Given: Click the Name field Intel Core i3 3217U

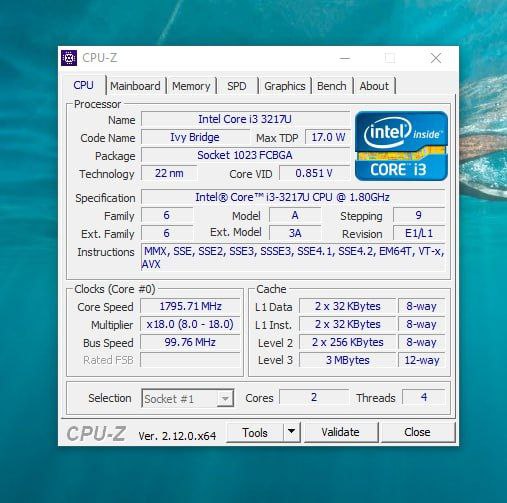Looking at the screenshot, I should (245, 119).
